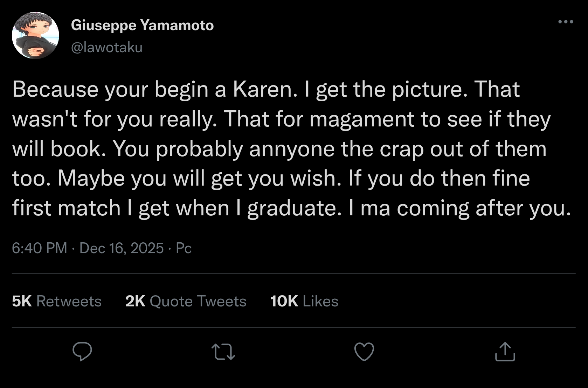
Task: Like the tweet with the heart icon
Action: click(x=364, y=352)
